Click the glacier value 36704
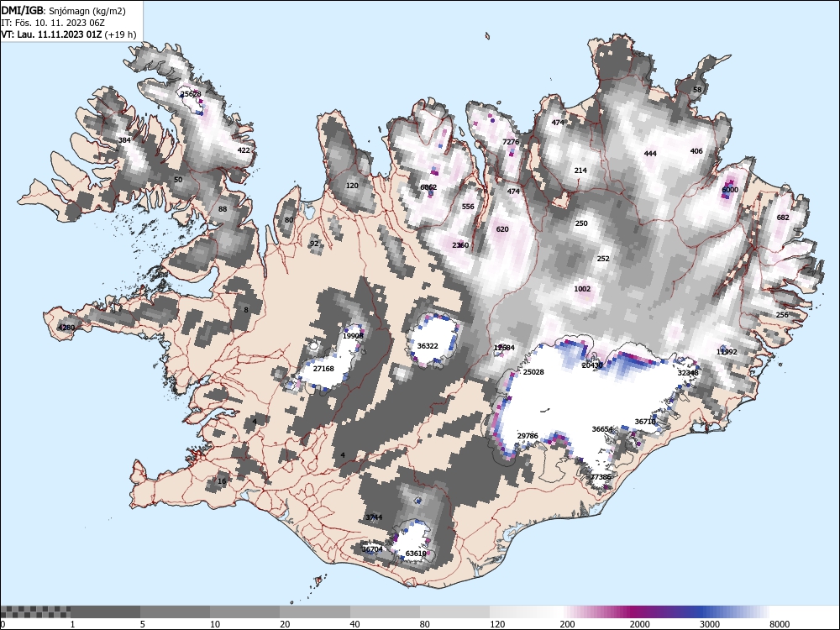Screen dimensions: 840x630 point(372,549)
